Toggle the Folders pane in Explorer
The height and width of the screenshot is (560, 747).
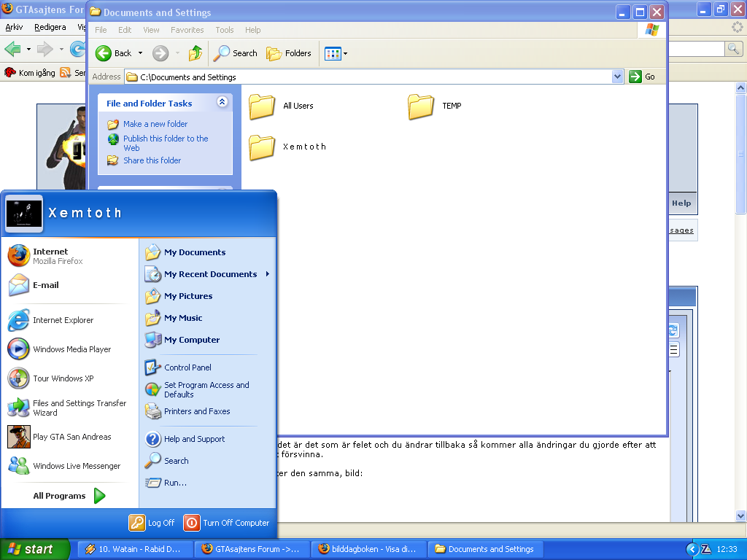tap(289, 53)
